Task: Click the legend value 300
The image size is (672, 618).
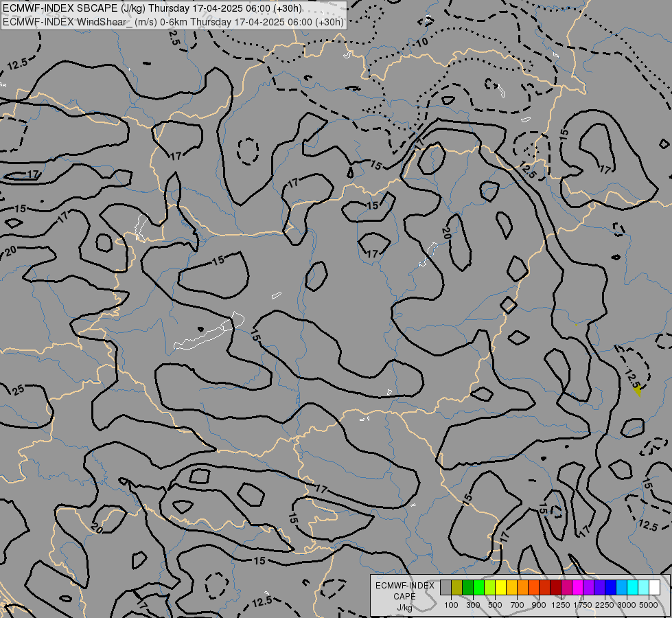Action: [473, 605]
